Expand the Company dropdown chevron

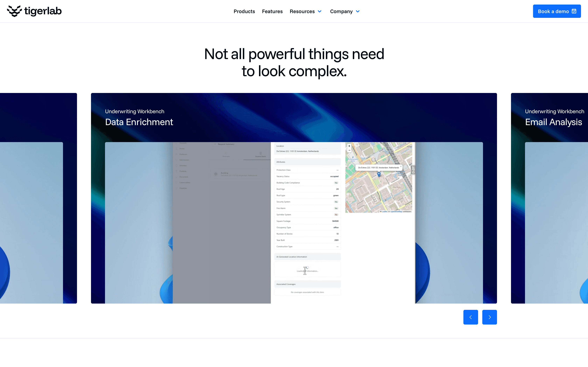click(358, 11)
